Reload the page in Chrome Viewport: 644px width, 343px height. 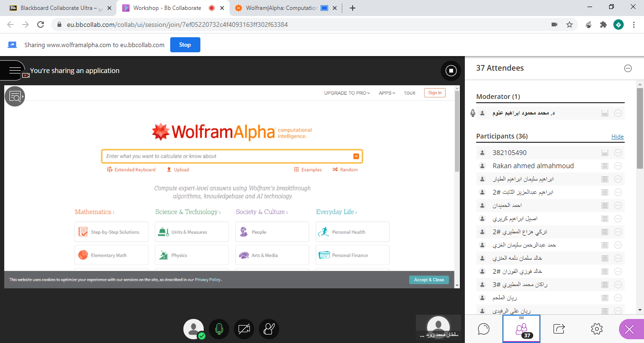click(41, 24)
